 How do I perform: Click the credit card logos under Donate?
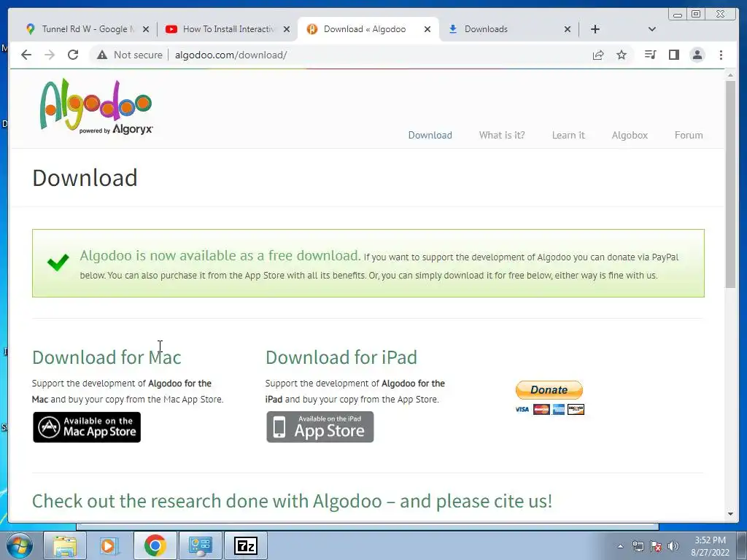point(549,409)
